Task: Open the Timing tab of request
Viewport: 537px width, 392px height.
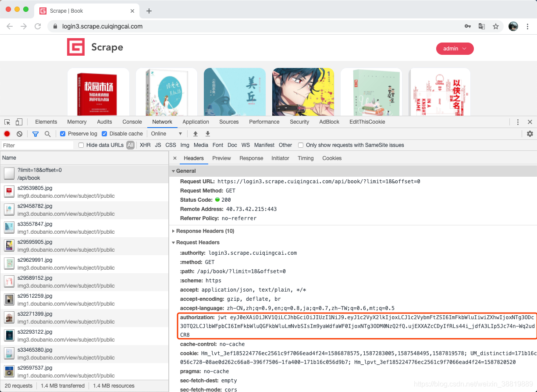Action: coord(306,158)
